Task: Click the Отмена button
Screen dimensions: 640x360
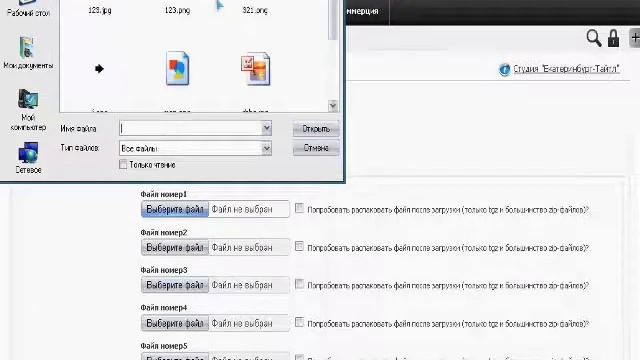Action: click(316, 148)
